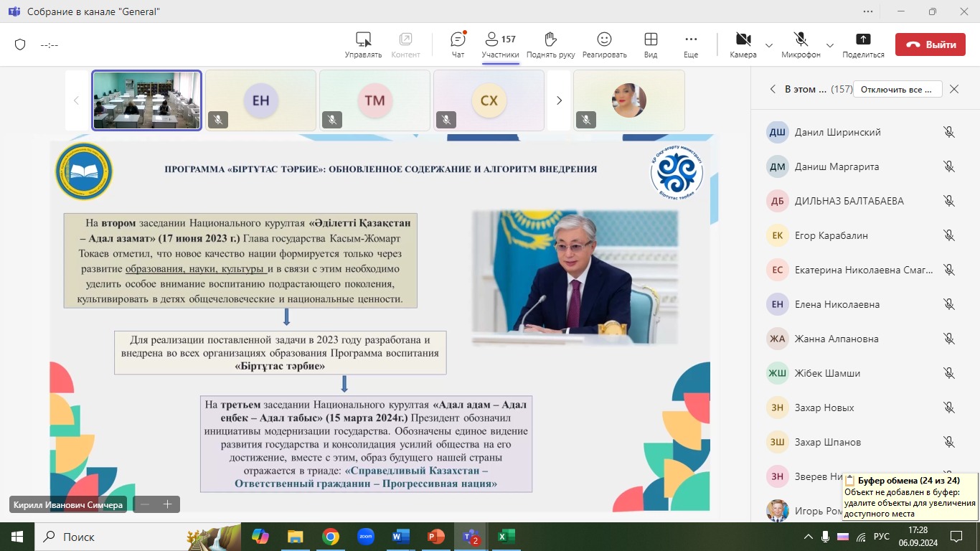This screenshot has height=551, width=980.
Task: Open the Reactions (Реагировать) smiley icon
Action: tap(604, 39)
